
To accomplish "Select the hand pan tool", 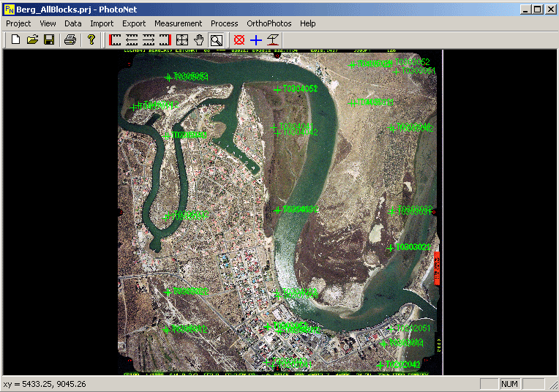I will pos(199,39).
